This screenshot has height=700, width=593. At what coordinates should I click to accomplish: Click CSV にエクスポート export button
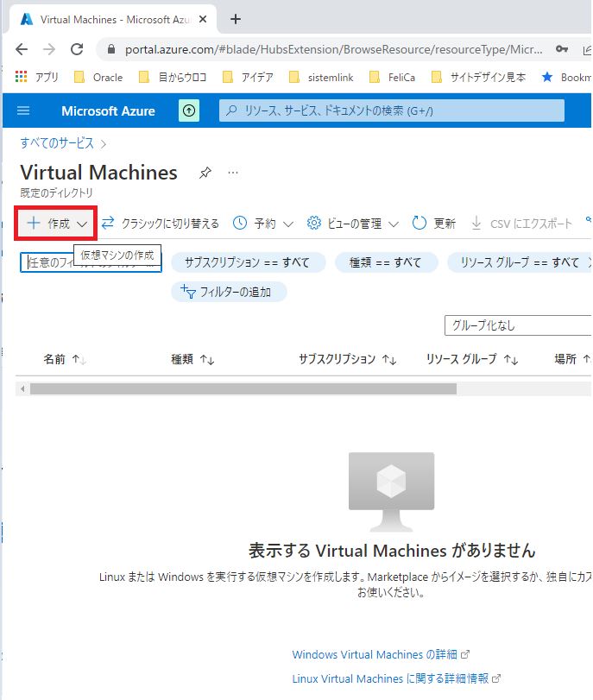pyautogui.click(x=521, y=224)
